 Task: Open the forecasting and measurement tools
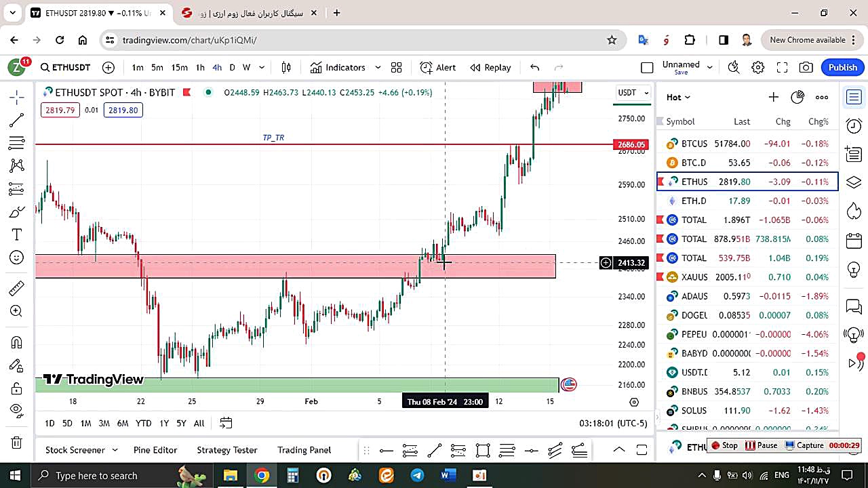[x=17, y=188]
